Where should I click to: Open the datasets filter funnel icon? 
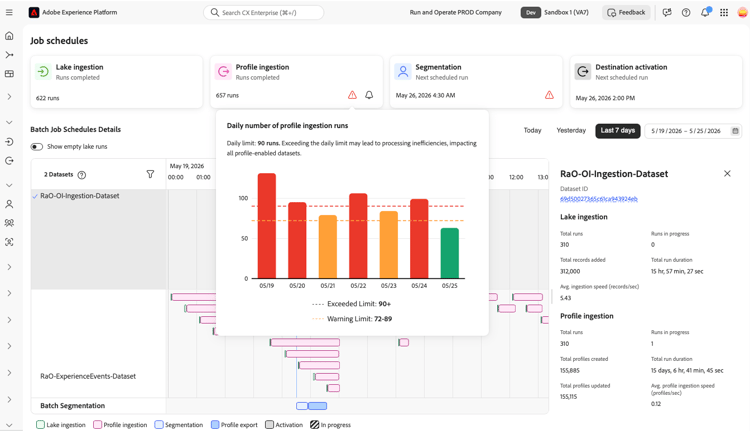[150, 174]
